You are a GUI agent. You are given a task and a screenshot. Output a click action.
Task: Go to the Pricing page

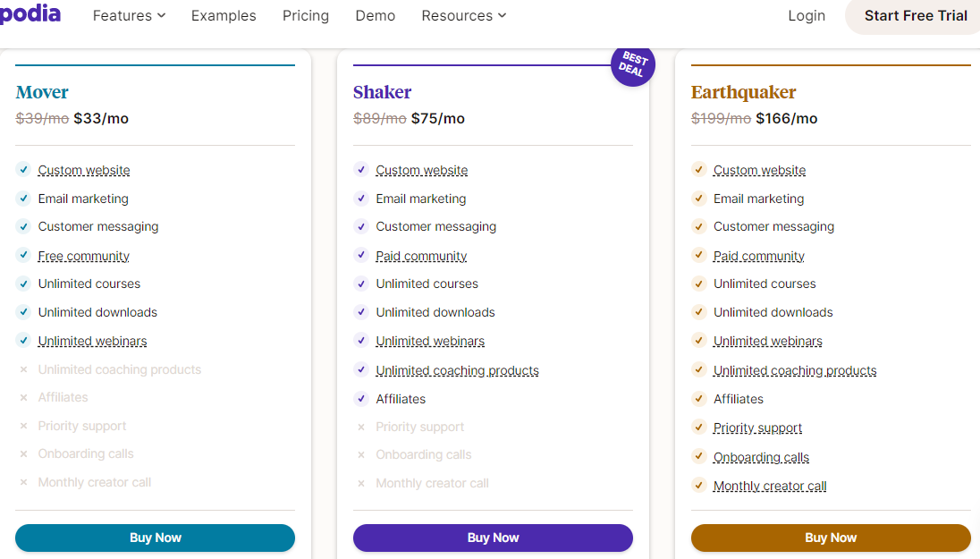coord(306,15)
